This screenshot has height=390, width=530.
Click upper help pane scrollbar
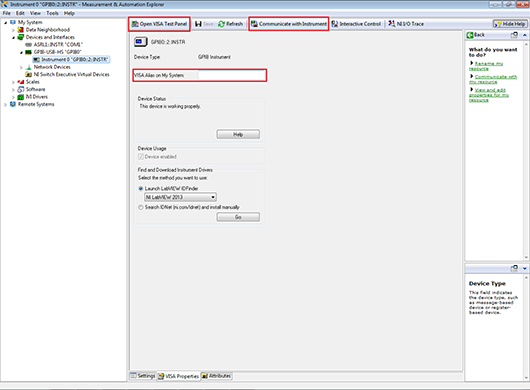click(x=526, y=150)
